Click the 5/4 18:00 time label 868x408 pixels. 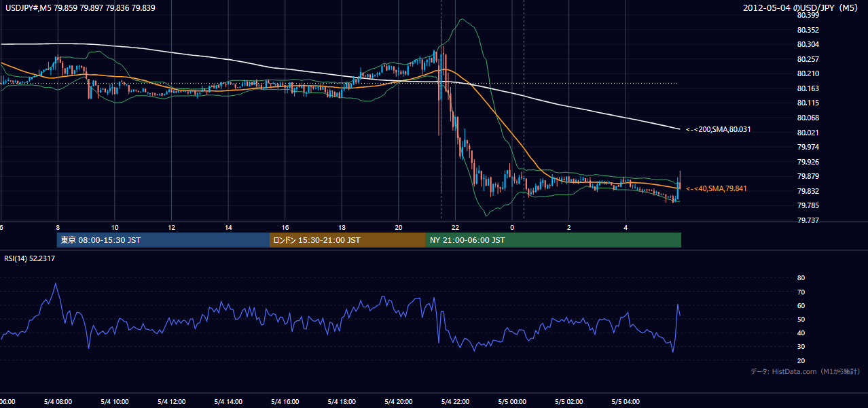click(342, 402)
